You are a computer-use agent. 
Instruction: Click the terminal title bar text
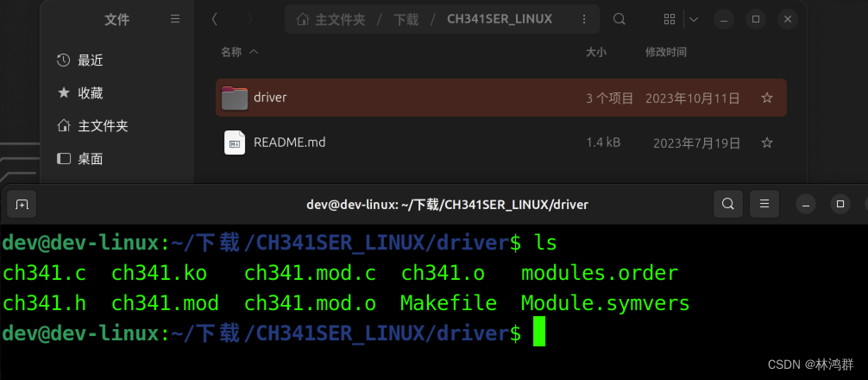(x=447, y=205)
